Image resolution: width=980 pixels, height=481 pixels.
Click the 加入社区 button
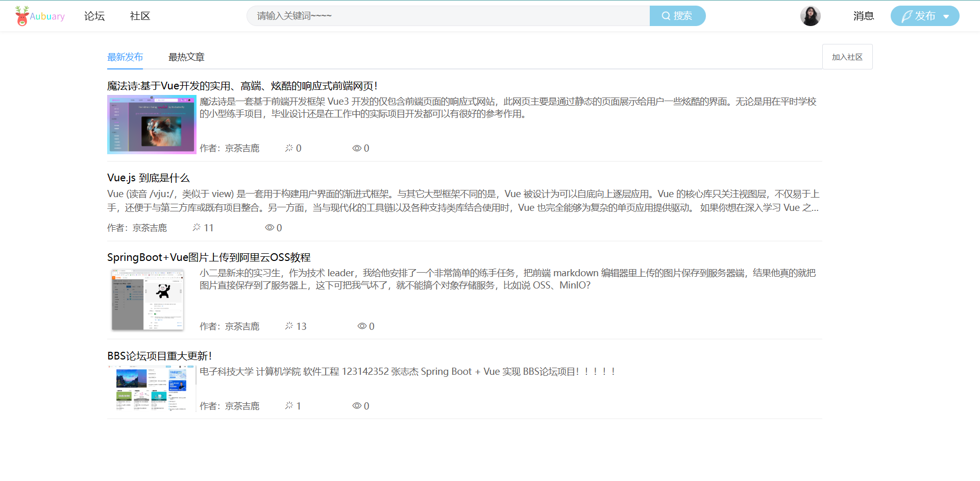click(847, 57)
